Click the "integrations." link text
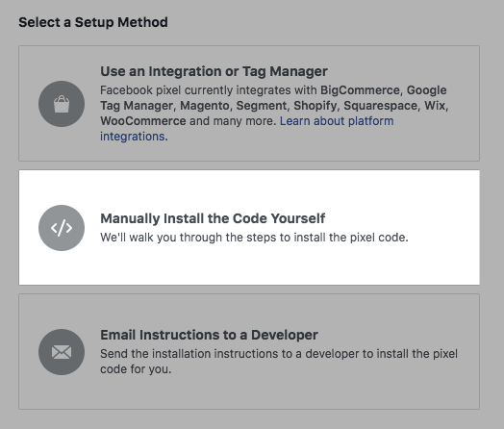 134,137
